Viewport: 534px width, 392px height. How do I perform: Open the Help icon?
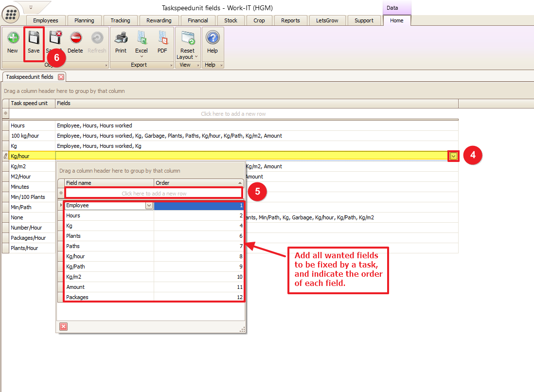213,39
